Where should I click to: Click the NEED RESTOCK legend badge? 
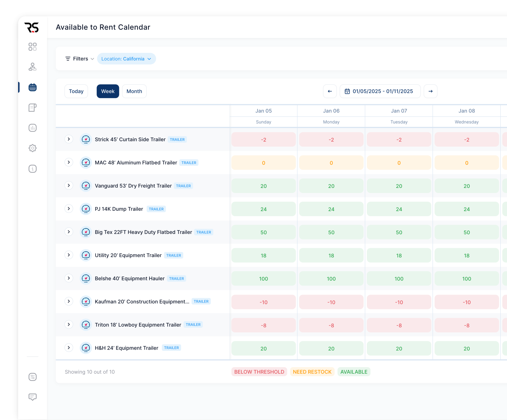click(x=312, y=372)
